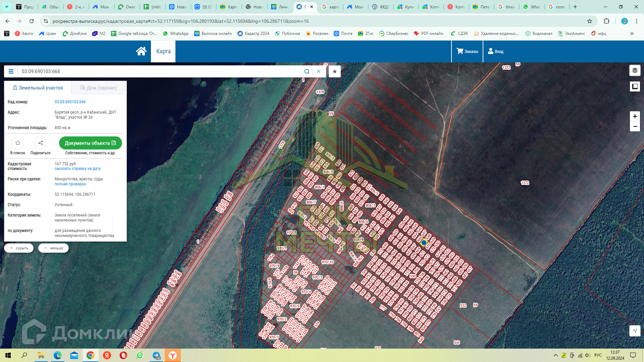Open the Yandex Browser taskbar icon
Viewport: 644px width, 362px height.
(x=172, y=355)
